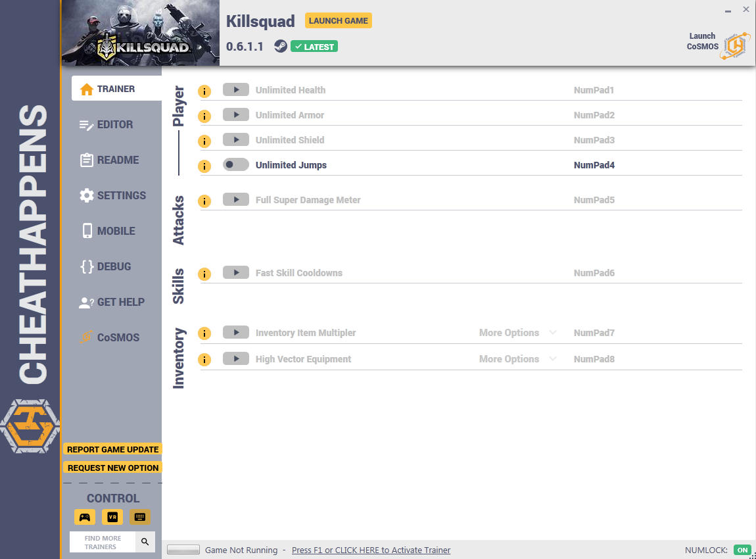This screenshot has width=756, height=559.
Task: Click the info icon for High Vector Equipment
Action: click(x=204, y=360)
